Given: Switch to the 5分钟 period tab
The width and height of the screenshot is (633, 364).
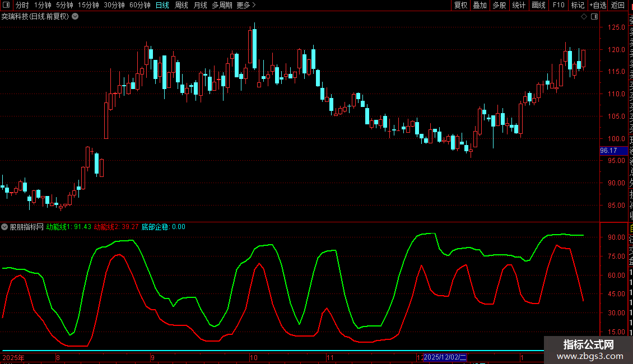Looking at the screenshot, I should click(x=64, y=5).
